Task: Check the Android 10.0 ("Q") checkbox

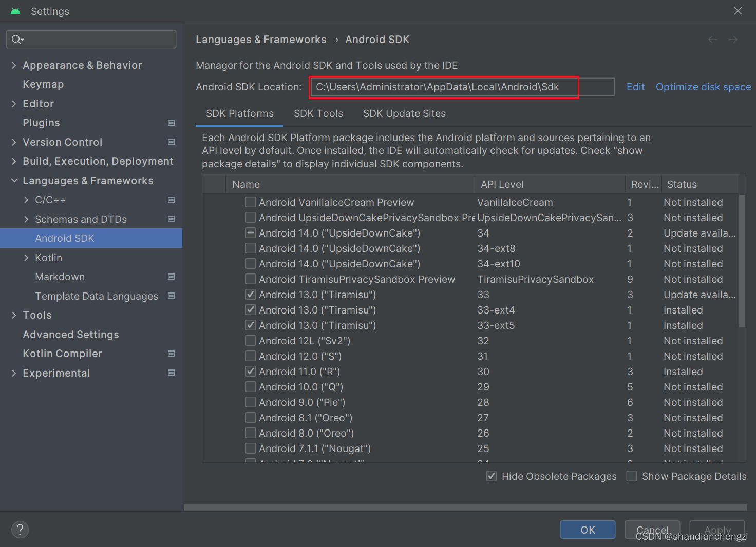Action: [x=251, y=387]
